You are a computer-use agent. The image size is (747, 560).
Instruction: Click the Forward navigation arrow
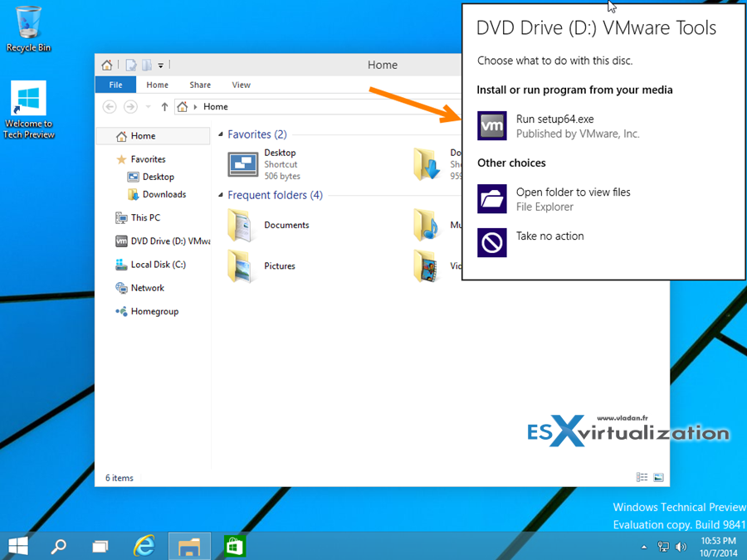click(130, 107)
